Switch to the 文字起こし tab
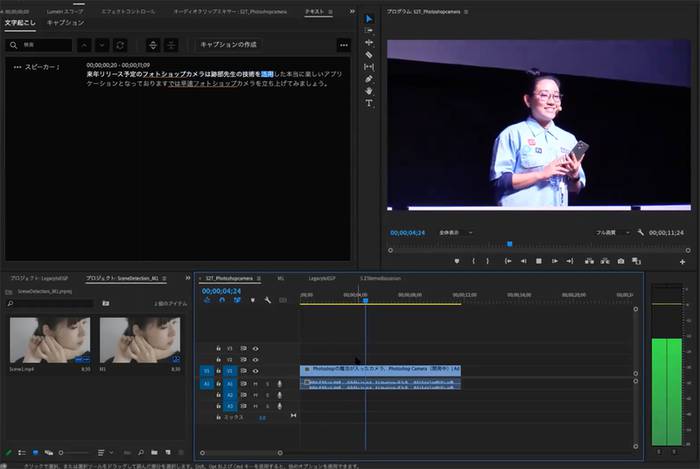 point(20,23)
